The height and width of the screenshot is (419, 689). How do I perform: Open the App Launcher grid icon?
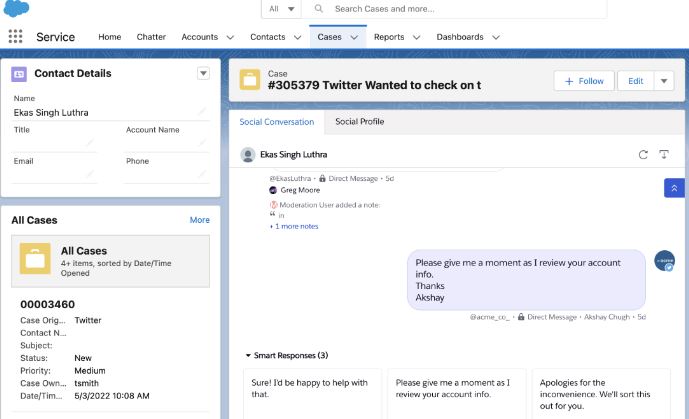pyautogui.click(x=15, y=36)
